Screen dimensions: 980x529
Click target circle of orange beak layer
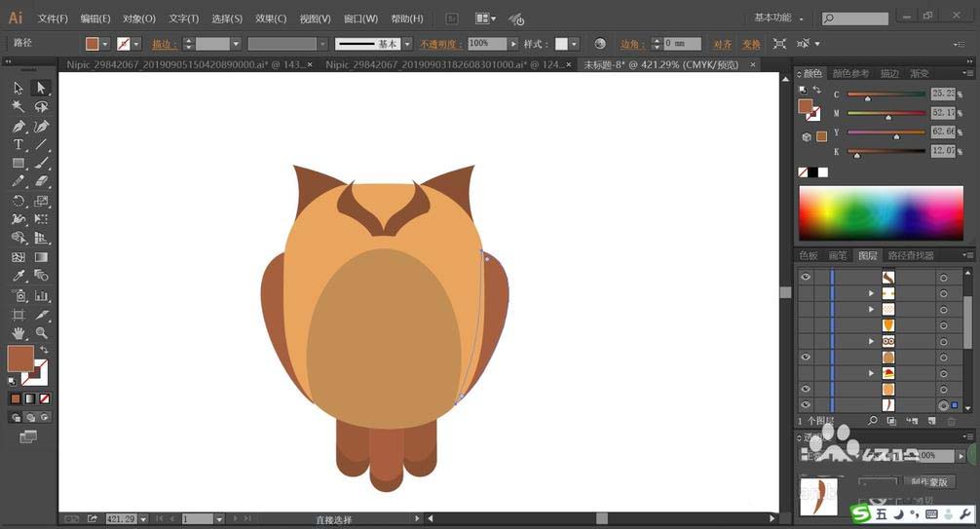[x=944, y=325]
